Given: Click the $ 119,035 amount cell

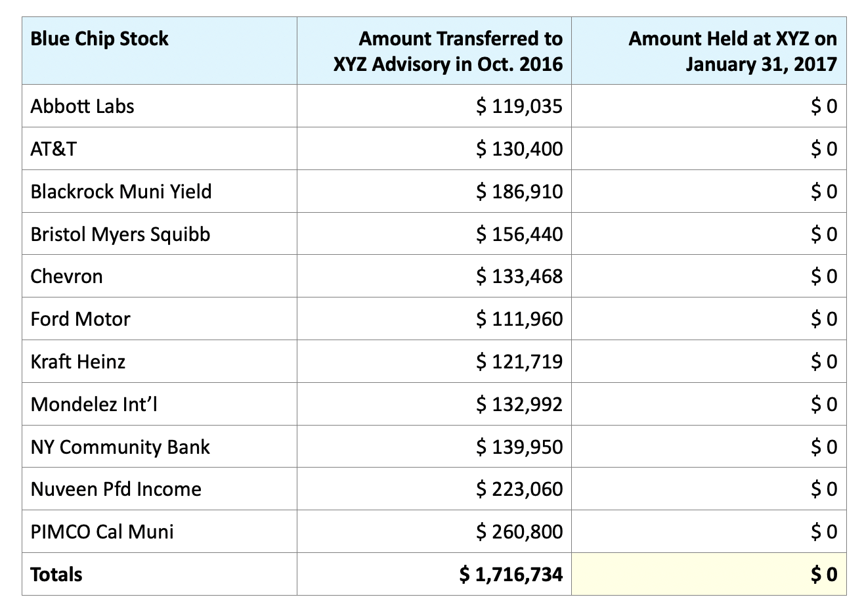Looking at the screenshot, I should pyautogui.click(x=519, y=106).
